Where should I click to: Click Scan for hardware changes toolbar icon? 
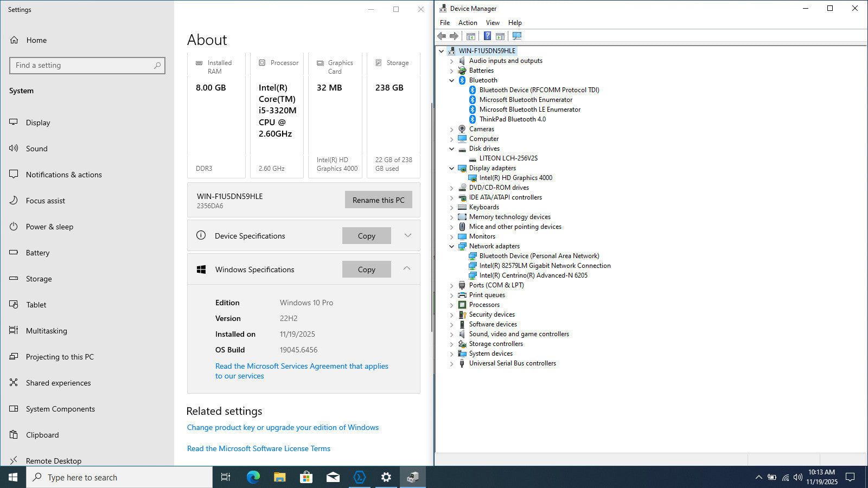[x=516, y=36]
